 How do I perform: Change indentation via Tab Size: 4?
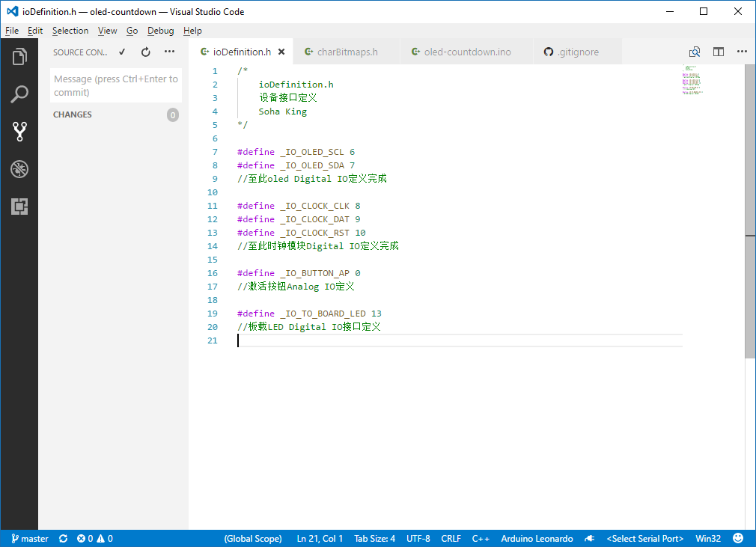374,538
